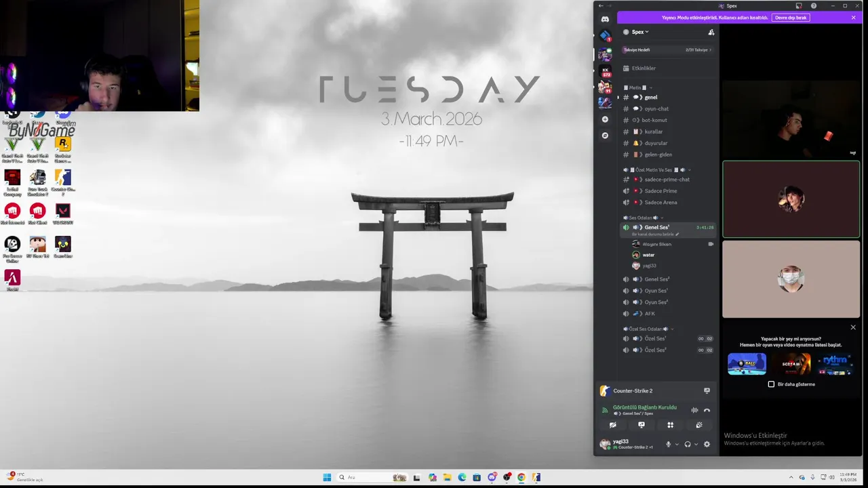The image size is (868, 488).
Task: Open taskbar clock showing 11:49 PM
Action: pos(848,477)
